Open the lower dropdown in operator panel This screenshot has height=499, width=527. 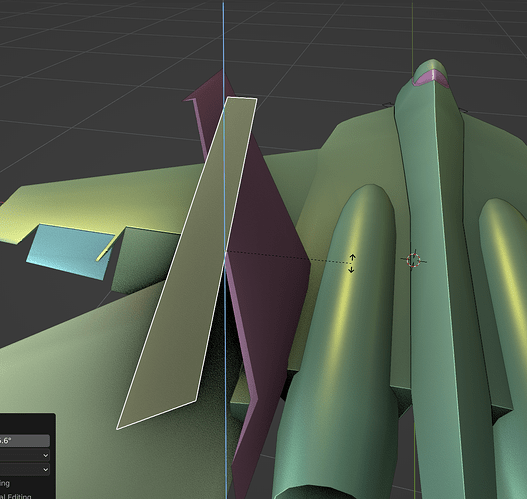pos(24,469)
